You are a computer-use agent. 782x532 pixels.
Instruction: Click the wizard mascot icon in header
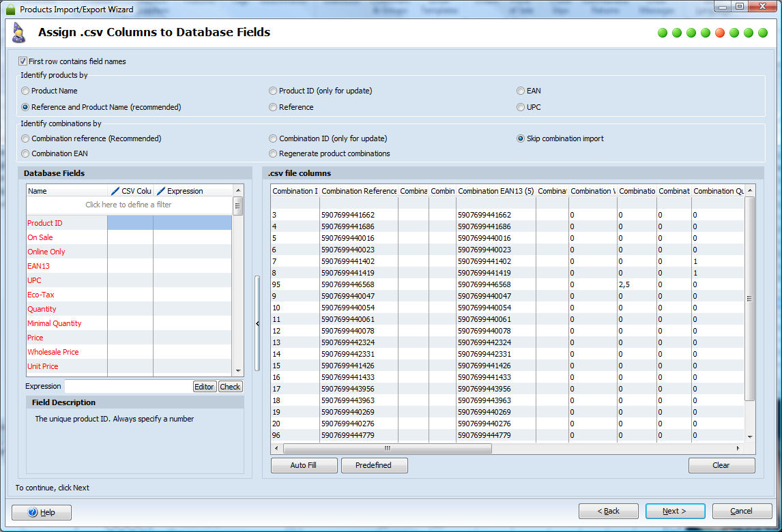pyautogui.click(x=18, y=32)
